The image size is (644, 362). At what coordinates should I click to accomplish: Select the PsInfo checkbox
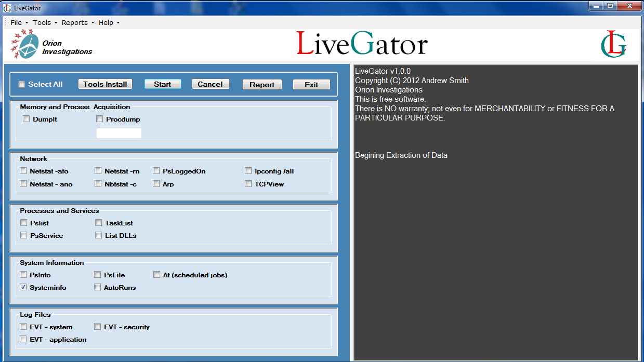(23, 275)
